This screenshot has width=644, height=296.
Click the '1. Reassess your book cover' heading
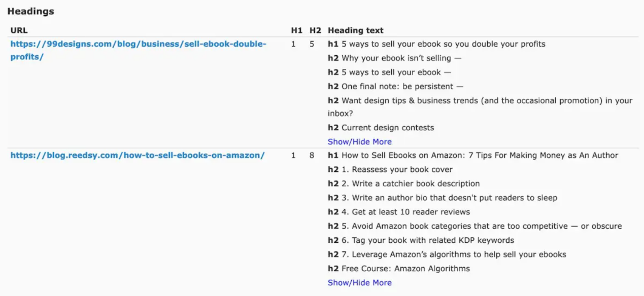[x=397, y=170]
